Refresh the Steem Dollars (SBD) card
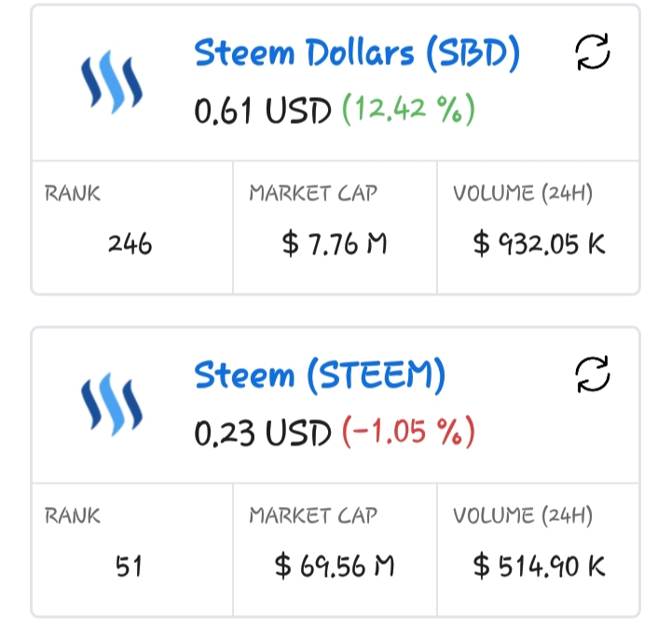Viewport: 671px width, 644px height. pos(593,52)
